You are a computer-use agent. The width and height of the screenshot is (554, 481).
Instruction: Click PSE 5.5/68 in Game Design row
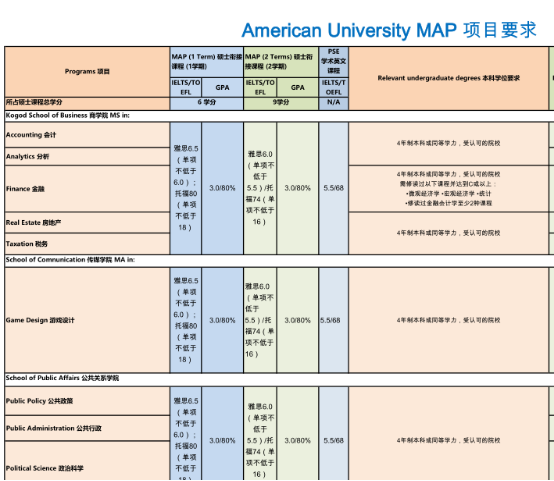(334, 320)
